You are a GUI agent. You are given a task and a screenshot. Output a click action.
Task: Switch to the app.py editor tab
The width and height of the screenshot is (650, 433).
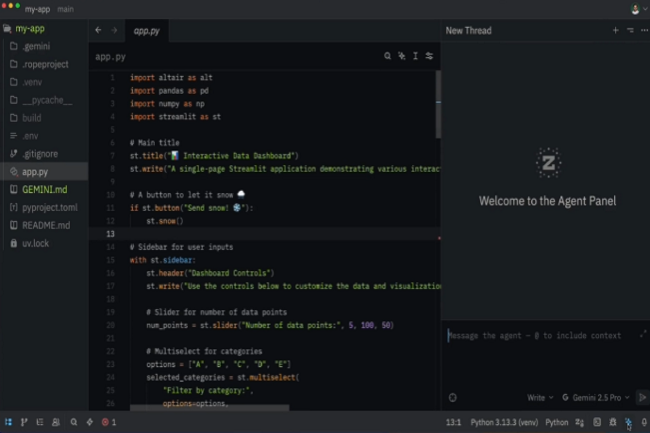[x=147, y=31]
